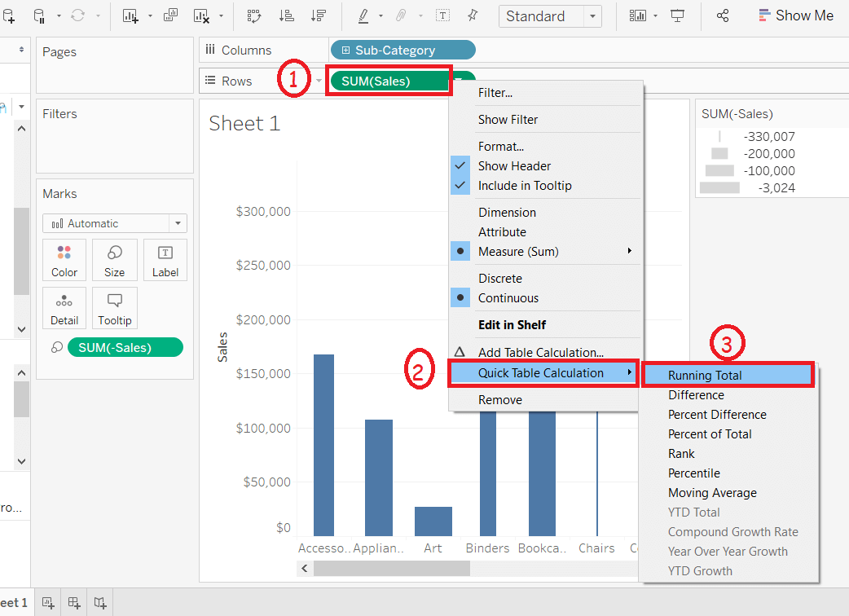Open the Show Me panel

796,15
